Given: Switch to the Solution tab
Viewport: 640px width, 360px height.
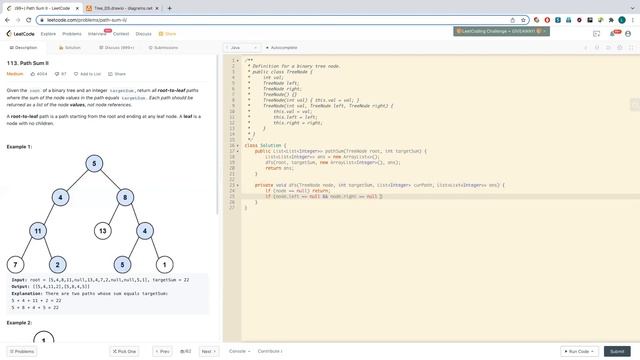Looking at the screenshot, I should [70, 48].
